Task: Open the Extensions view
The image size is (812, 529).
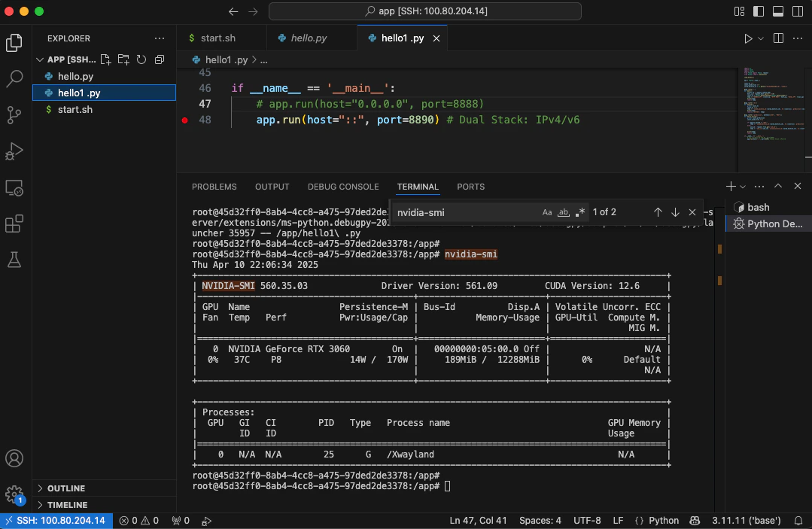Action: (14, 223)
